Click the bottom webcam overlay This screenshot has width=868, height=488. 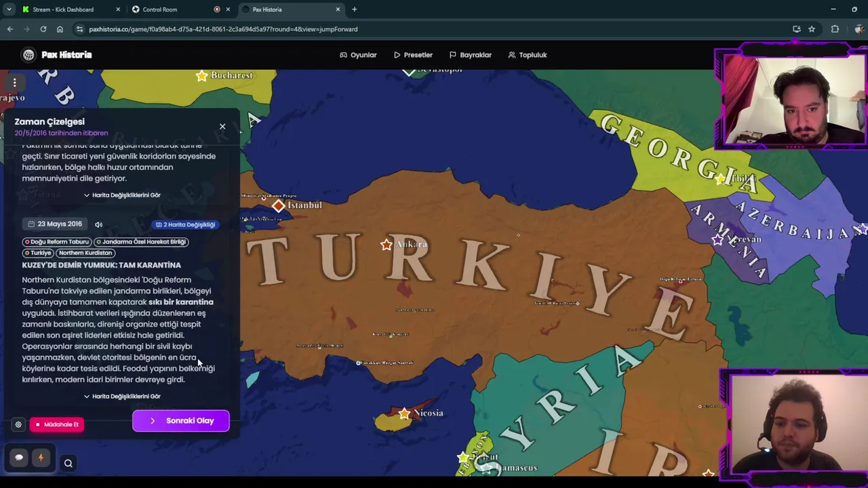click(794, 423)
